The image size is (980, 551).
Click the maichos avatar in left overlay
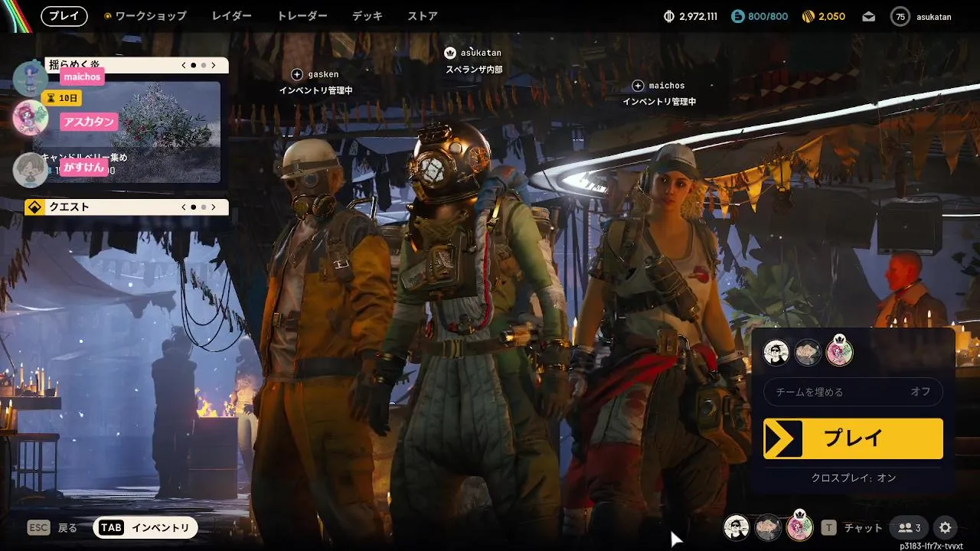click(31, 78)
